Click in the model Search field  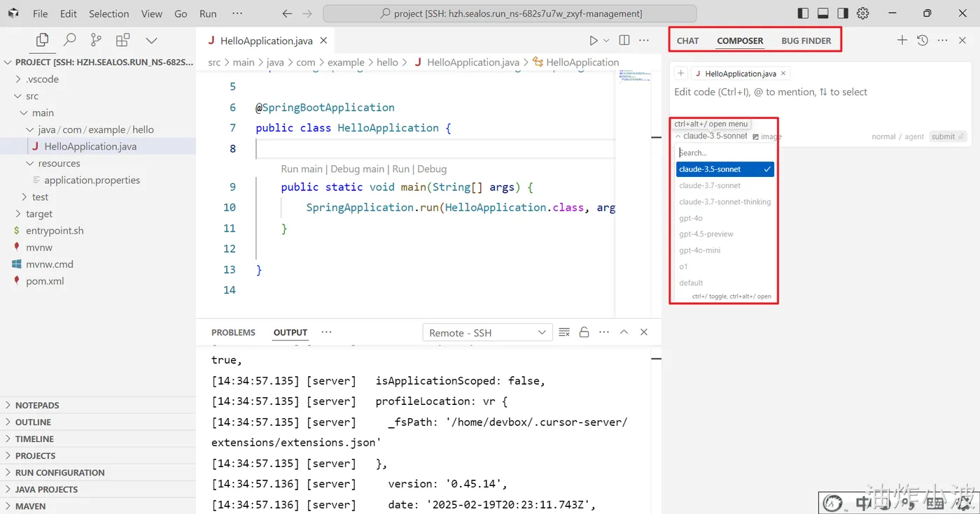point(725,152)
